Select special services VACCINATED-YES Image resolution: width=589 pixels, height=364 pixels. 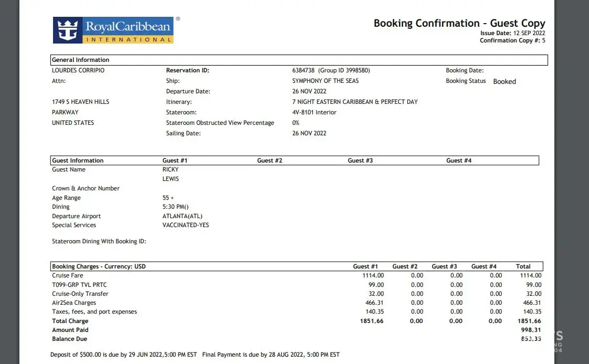(185, 225)
